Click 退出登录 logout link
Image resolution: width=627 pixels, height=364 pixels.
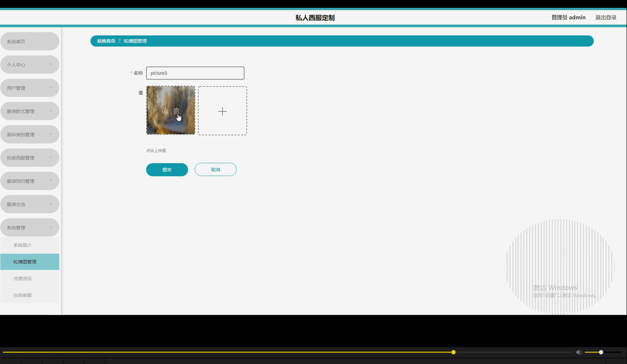(606, 17)
